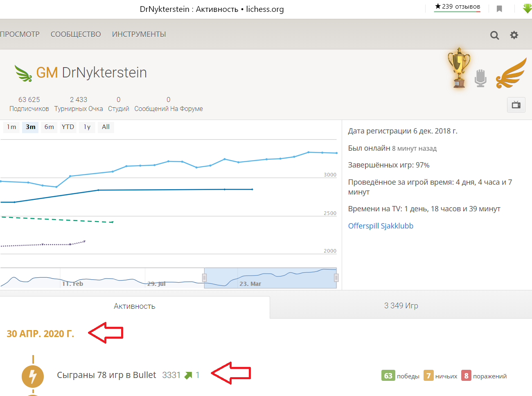Switch to the 3 349 Игр tab
Image resolution: width=532 pixels, height=396 pixels.
pyautogui.click(x=401, y=306)
